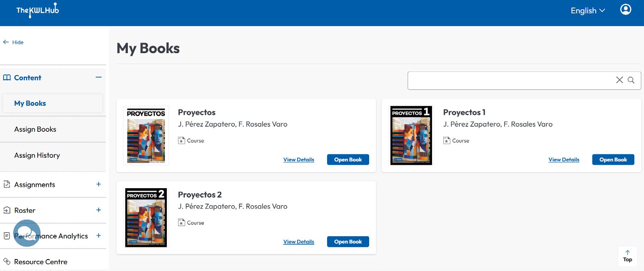Collapse the Content section minus sign

click(x=99, y=77)
